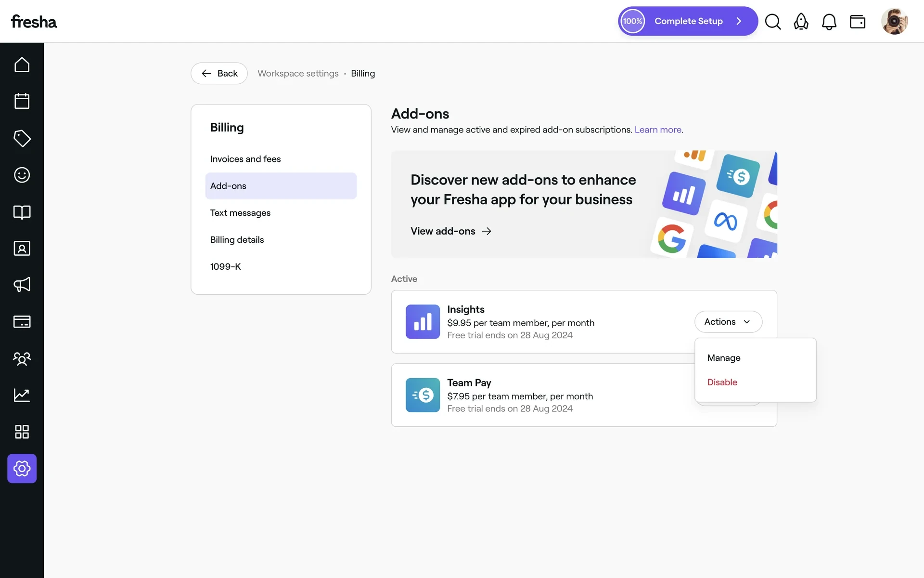Click the fresha logo

34,22
